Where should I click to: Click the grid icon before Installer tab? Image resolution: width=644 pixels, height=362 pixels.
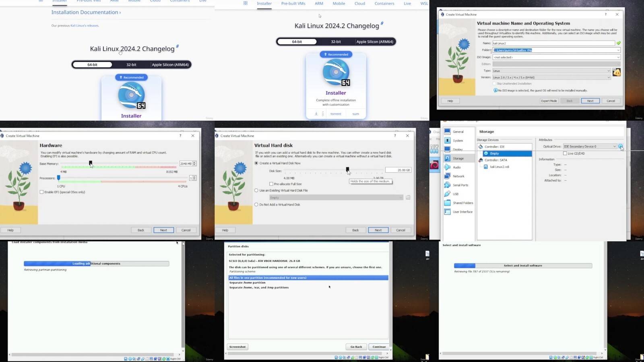point(246,3)
